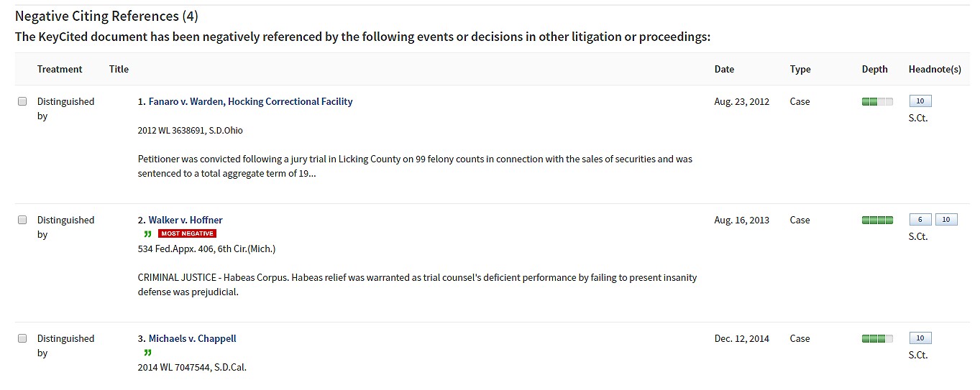
Task: Open Fanaro v. Warden case link
Action: tap(250, 102)
